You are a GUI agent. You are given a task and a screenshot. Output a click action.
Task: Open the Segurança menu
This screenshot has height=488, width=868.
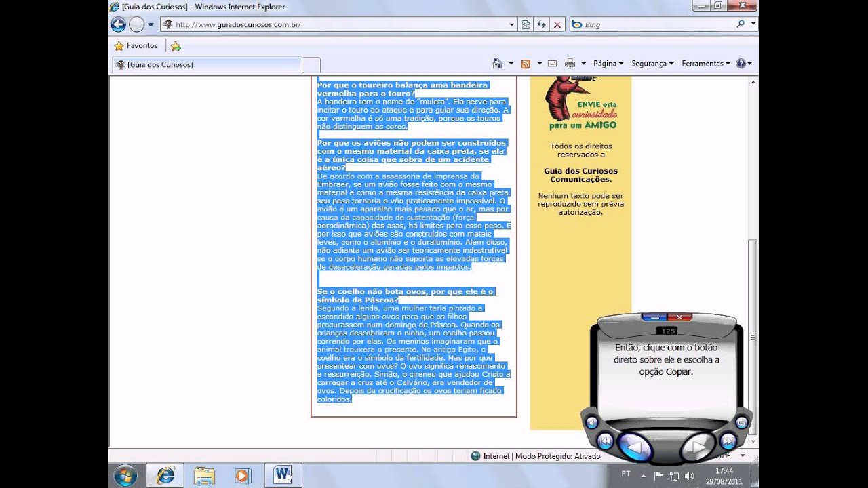pyautogui.click(x=652, y=64)
